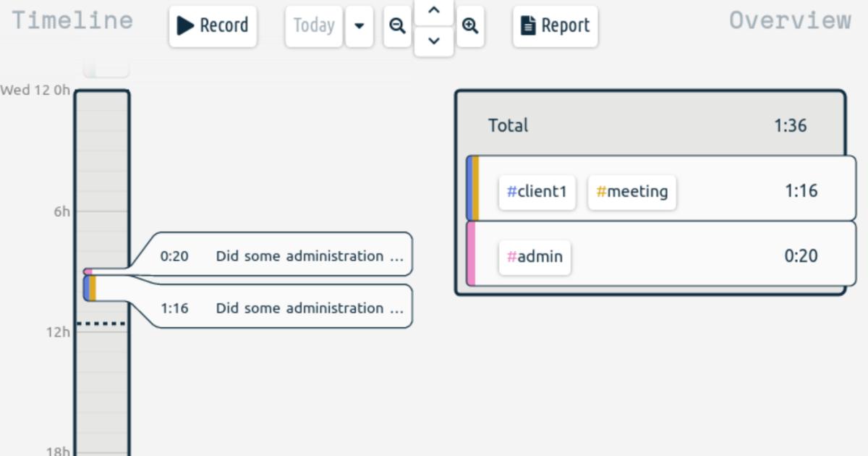Click the 6h mark on timeline

click(x=61, y=211)
